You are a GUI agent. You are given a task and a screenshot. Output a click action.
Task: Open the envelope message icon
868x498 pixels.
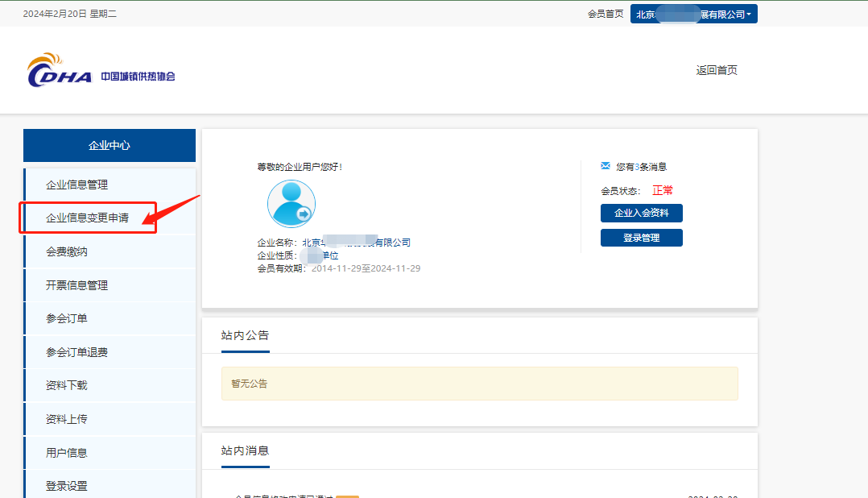click(x=606, y=166)
